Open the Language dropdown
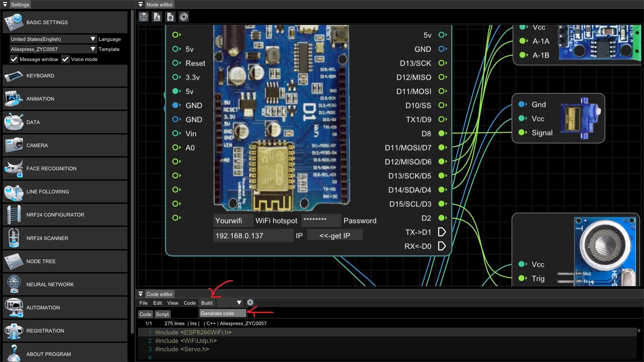Screen dimensions: 644x362 (x=53, y=39)
